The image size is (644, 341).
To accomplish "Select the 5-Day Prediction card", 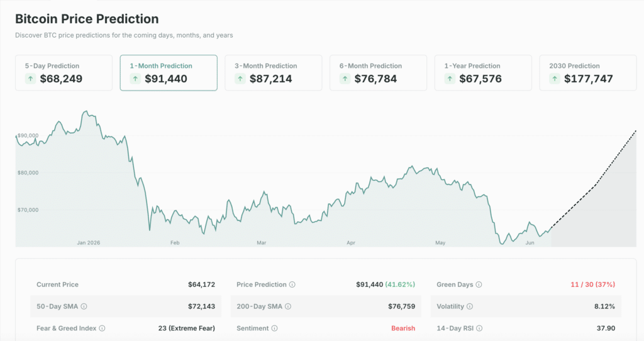I will [64, 73].
